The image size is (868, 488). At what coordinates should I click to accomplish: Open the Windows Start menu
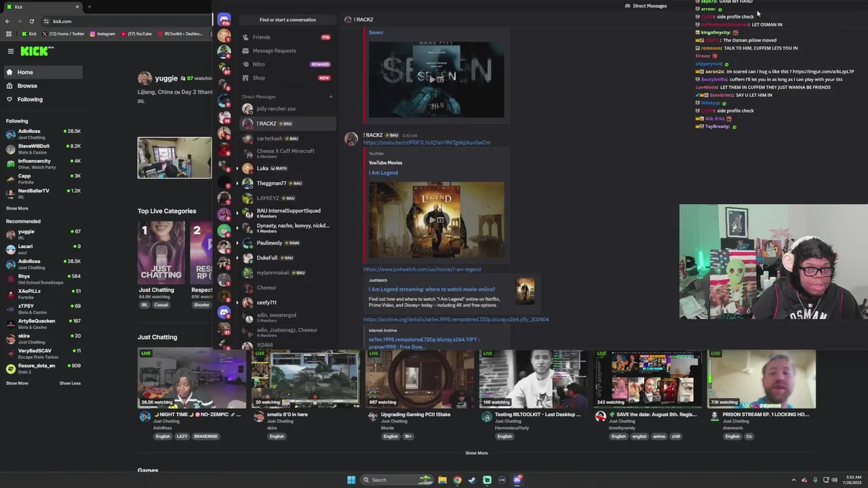point(351,480)
